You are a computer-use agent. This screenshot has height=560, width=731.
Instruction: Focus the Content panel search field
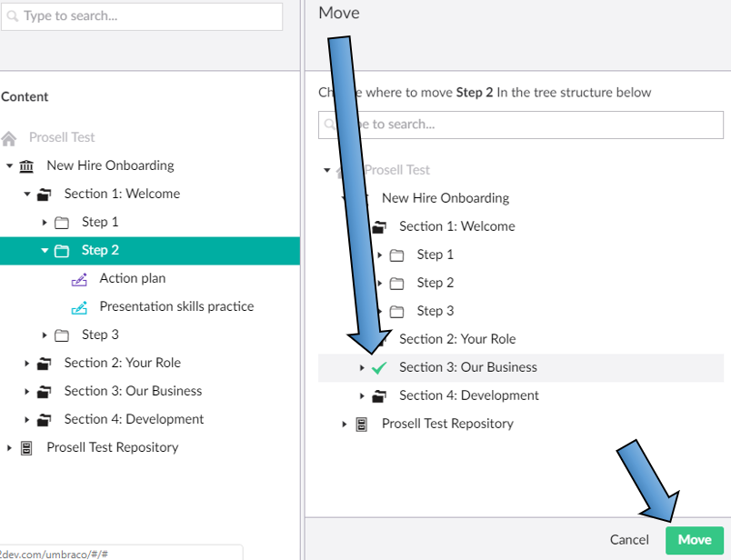tap(145, 16)
